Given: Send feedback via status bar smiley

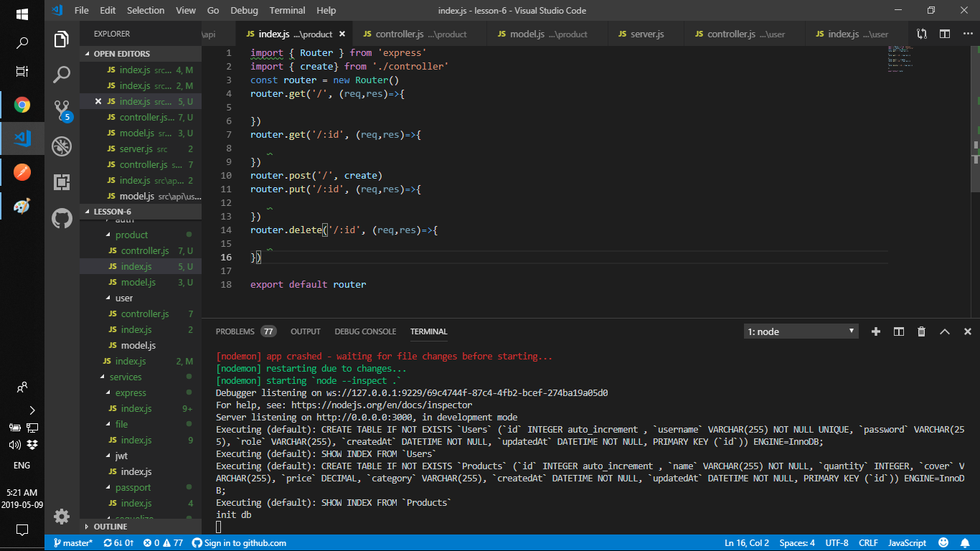Looking at the screenshot, I should 943,543.
